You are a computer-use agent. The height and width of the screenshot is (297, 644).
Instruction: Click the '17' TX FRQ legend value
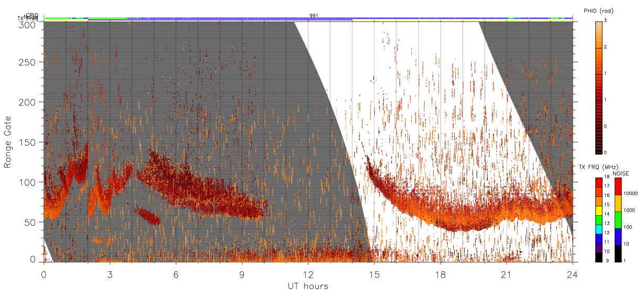click(607, 185)
